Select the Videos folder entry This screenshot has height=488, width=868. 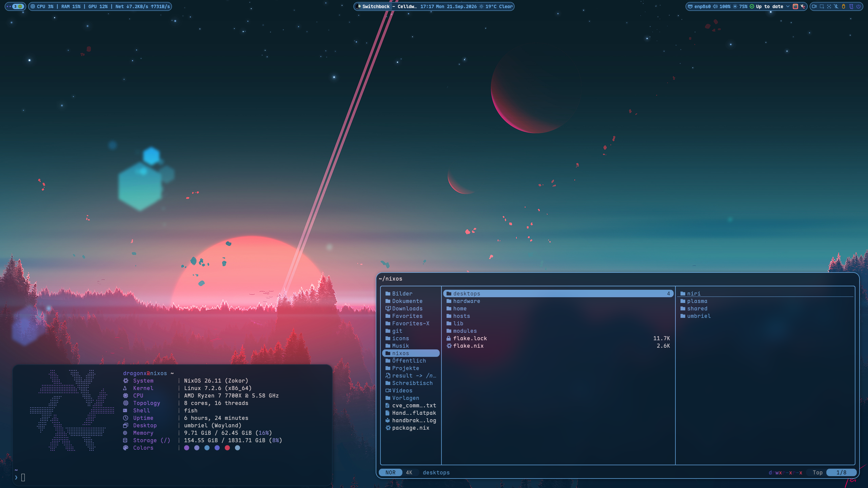click(411, 390)
